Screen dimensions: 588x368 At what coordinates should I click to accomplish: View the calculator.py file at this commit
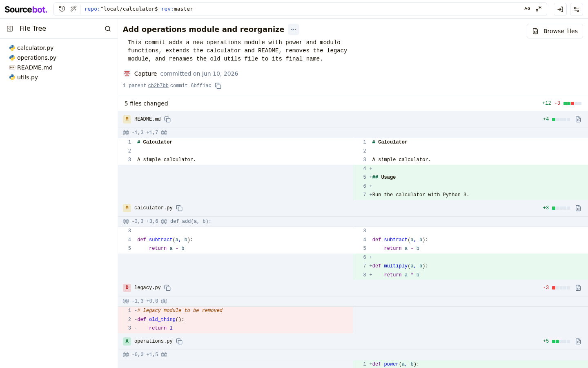578,208
